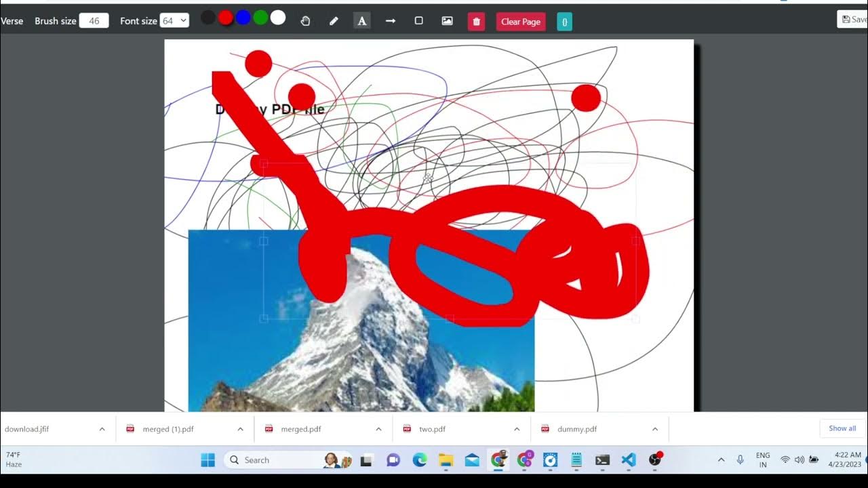
Task: Select the pencil drawing tool
Action: 334,21
